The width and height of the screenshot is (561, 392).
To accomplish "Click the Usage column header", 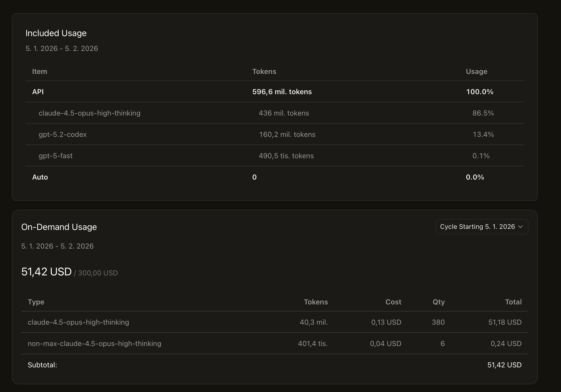I will click(476, 71).
